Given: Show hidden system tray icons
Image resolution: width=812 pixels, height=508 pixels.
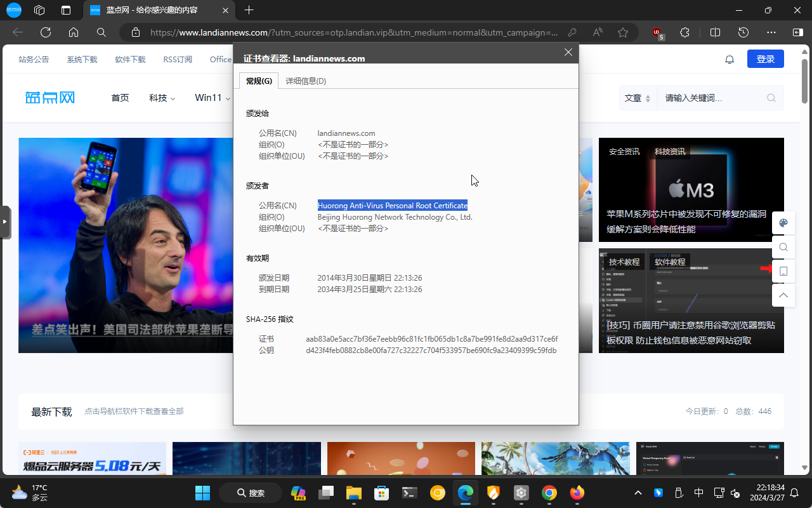Looking at the screenshot, I should [x=638, y=493].
